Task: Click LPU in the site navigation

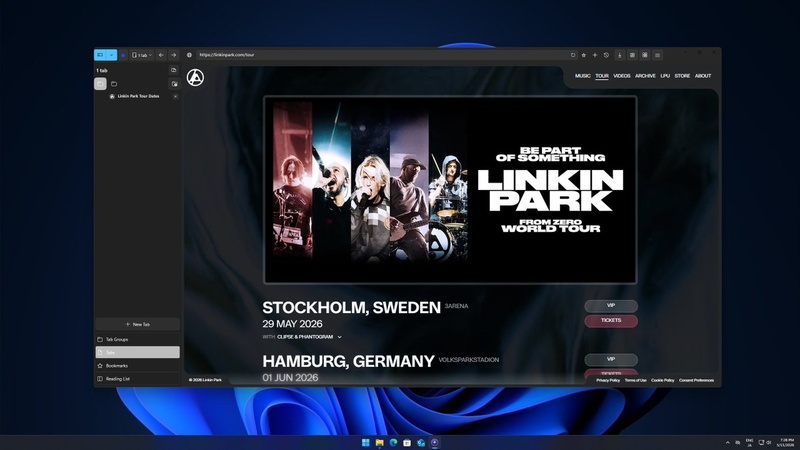Action: click(x=665, y=76)
